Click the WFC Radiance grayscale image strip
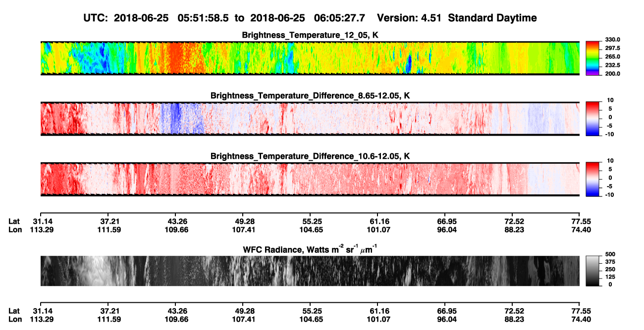The width and height of the screenshot is (644, 330). 310,271
